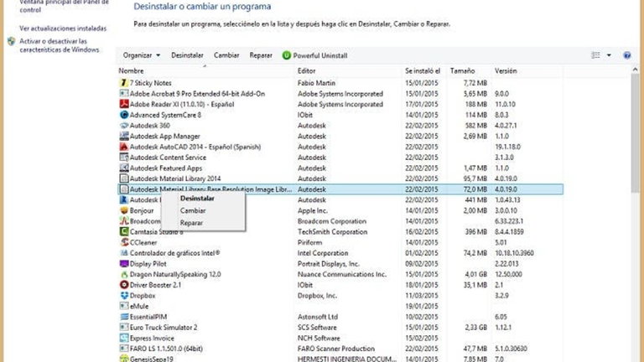Click the Windows features shield icon
Viewport: 644px width, 362px height.
tap(12, 41)
